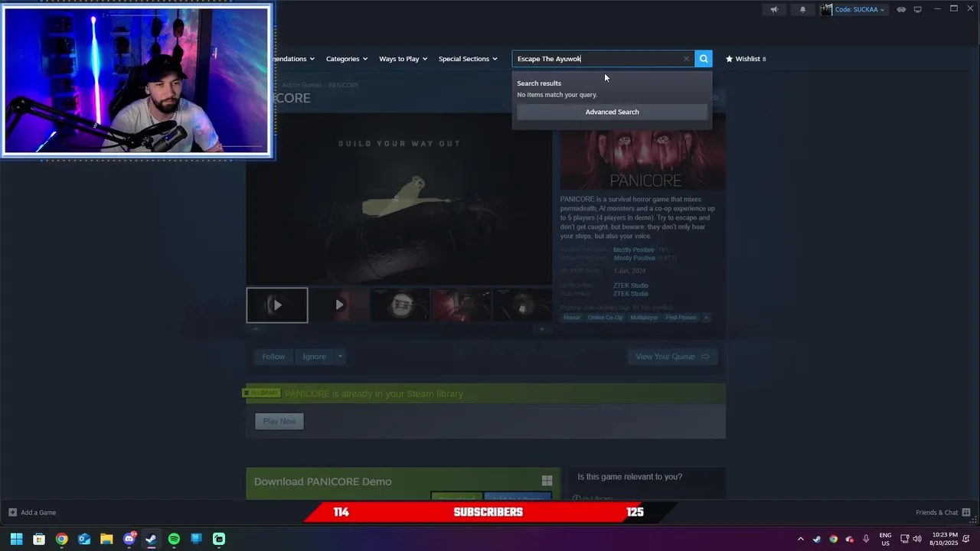Open the Friends & Chat icon
Screen dimensions: 980x551
pyautogui.click(x=966, y=513)
